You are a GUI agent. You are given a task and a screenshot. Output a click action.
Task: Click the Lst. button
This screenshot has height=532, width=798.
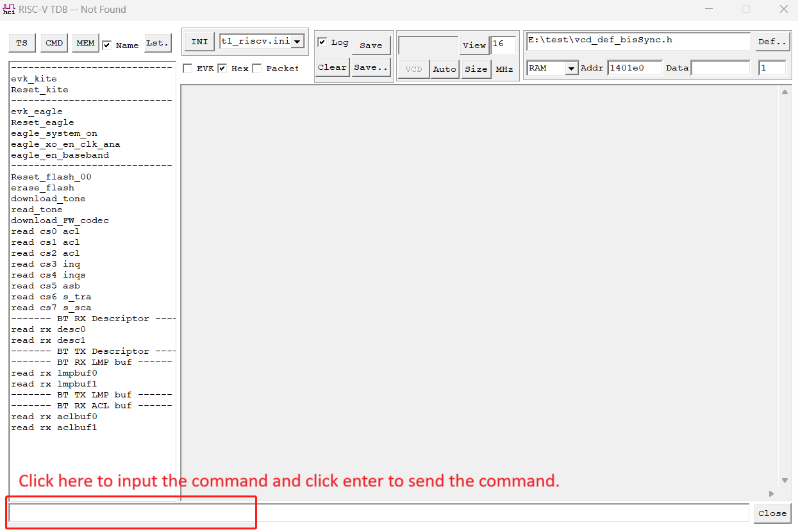pos(158,43)
